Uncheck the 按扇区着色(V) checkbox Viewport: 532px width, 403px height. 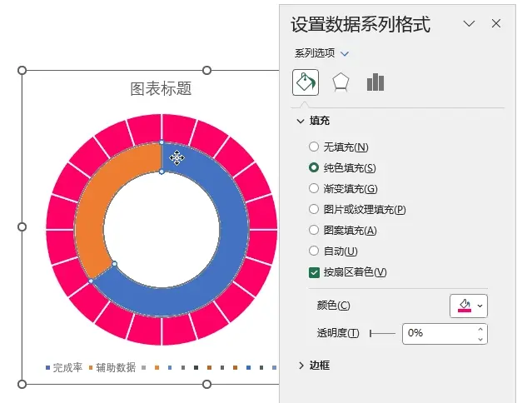coord(314,272)
